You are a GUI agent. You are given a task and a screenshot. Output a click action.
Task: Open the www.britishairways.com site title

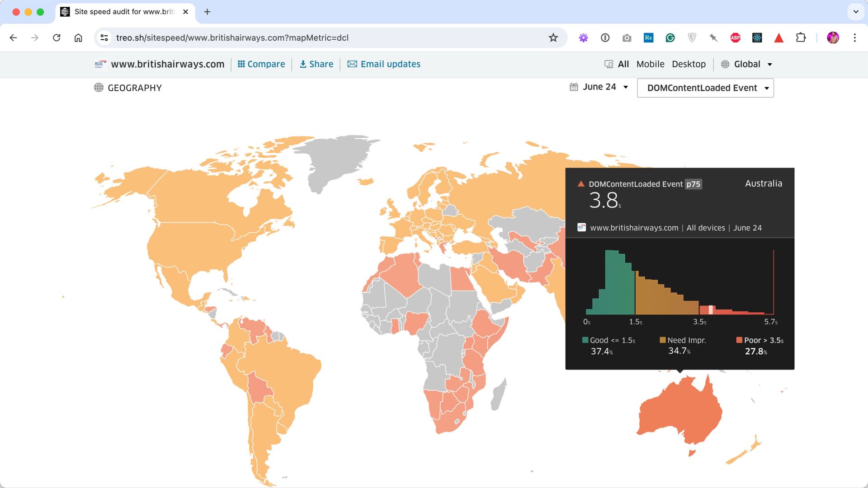[x=168, y=64]
